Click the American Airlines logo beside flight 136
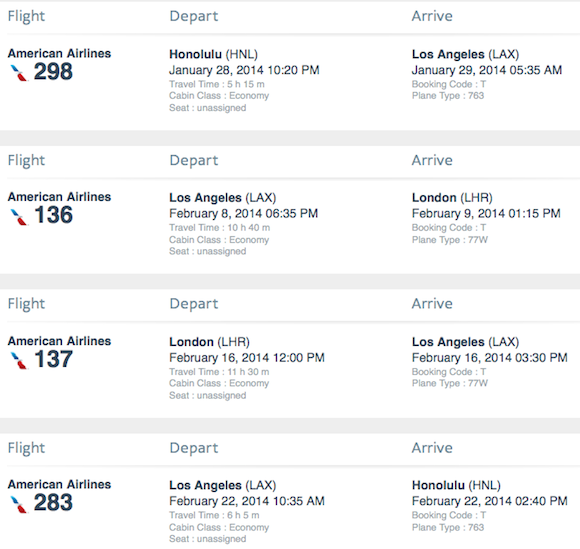580x549 pixels. point(19,217)
